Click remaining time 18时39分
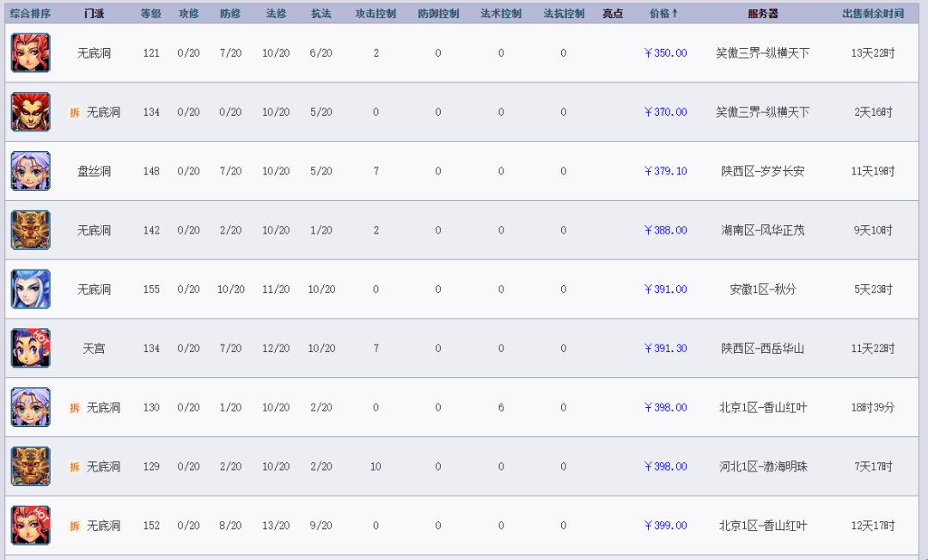The image size is (928, 560). (x=873, y=407)
